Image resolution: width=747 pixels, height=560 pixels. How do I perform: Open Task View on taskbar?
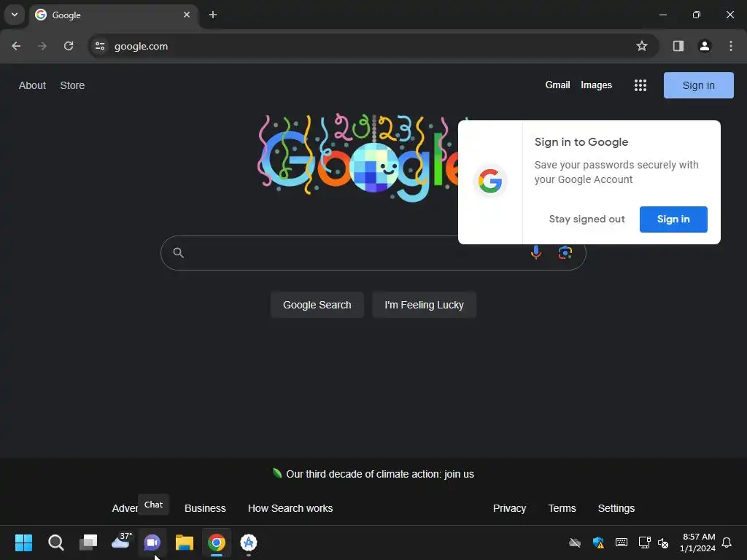pos(88,542)
